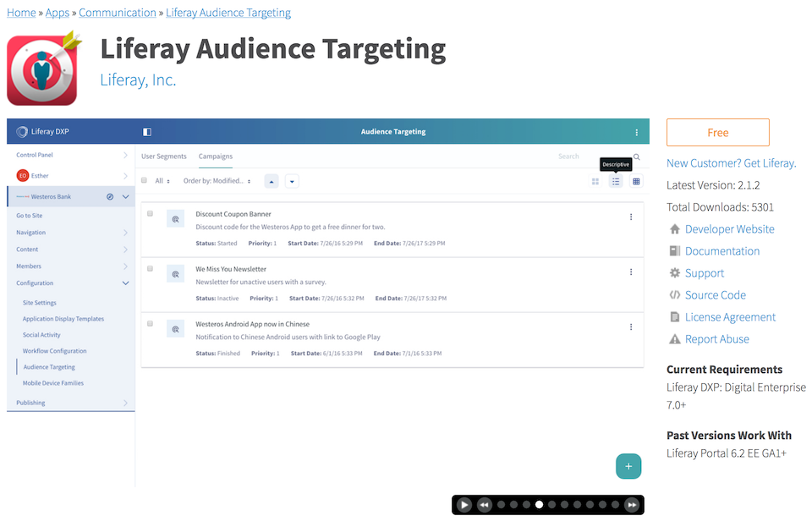Switch to the User Segments tab
This screenshot has height=521, width=812.
point(163,156)
